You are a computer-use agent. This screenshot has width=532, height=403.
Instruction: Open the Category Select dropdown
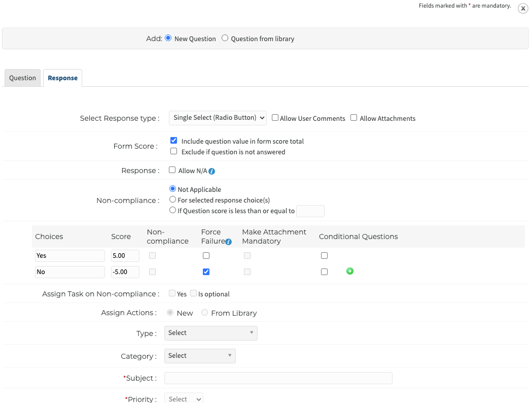click(200, 356)
